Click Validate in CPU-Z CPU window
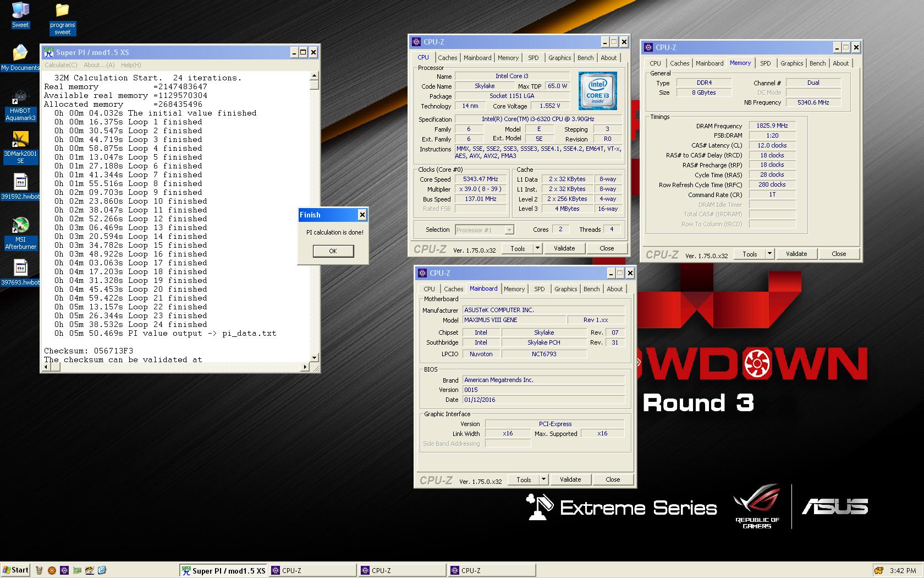This screenshot has width=924, height=578. point(564,248)
